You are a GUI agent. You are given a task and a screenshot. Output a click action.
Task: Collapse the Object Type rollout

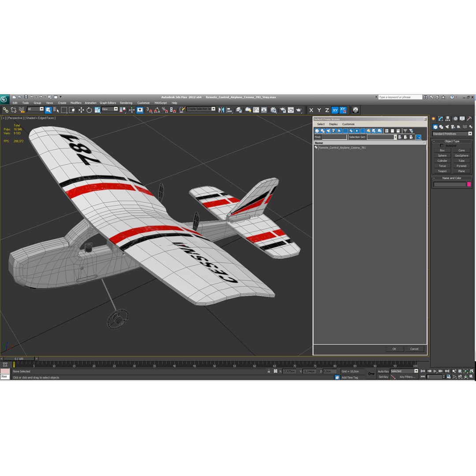[x=452, y=141]
